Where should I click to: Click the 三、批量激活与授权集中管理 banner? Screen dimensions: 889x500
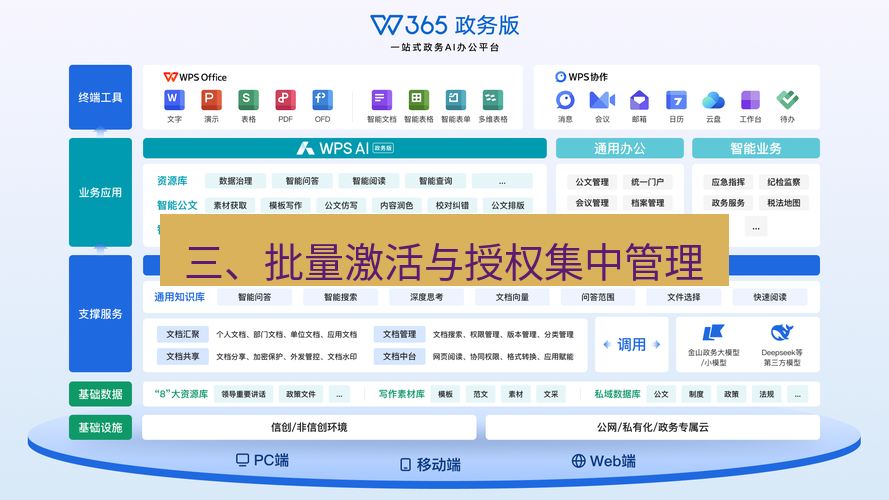pyautogui.click(x=444, y=250)
